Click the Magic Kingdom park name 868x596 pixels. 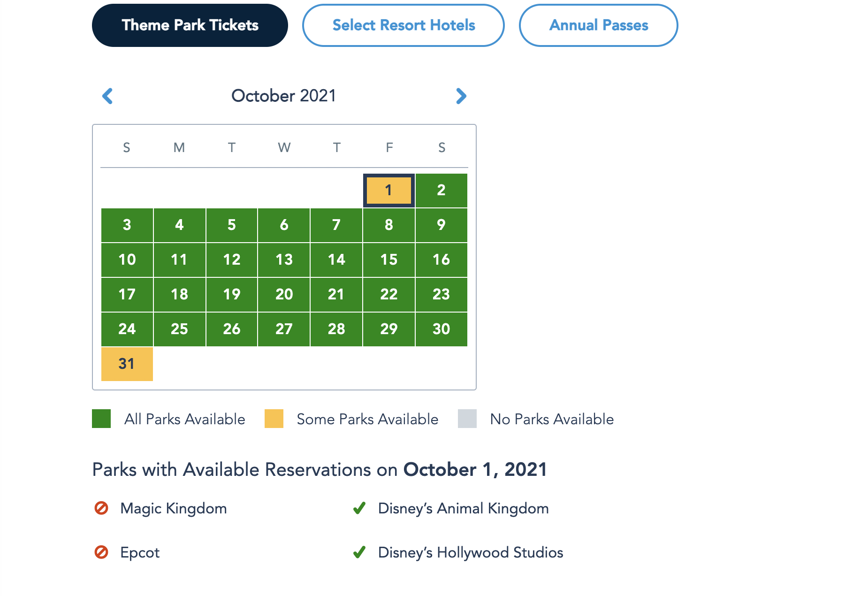pyautogui.click(x=174, y=508)
